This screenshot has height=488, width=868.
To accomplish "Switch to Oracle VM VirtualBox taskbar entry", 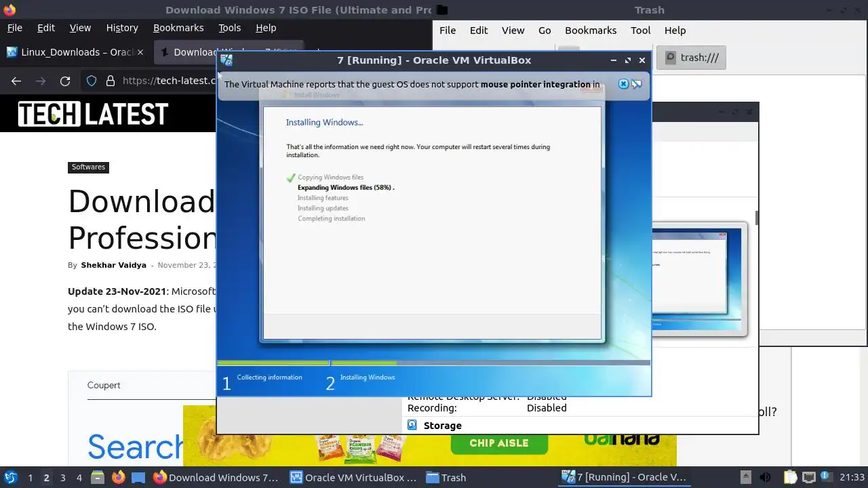I will 353,477.
